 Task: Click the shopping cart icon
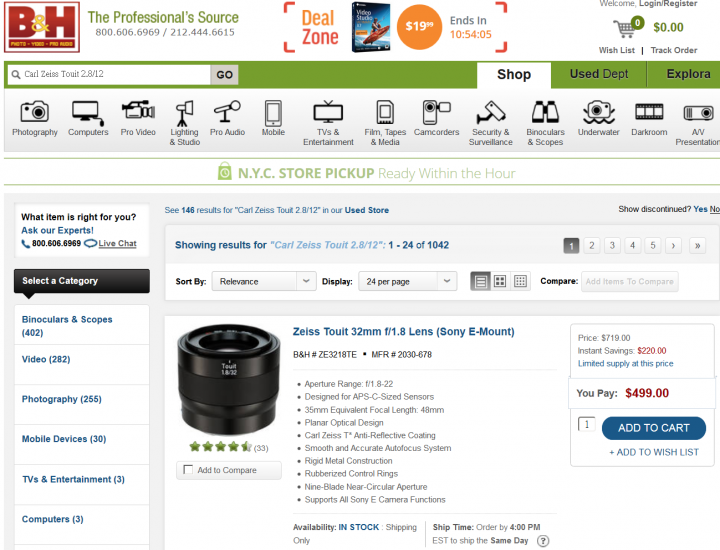click(x=625, y=28)
